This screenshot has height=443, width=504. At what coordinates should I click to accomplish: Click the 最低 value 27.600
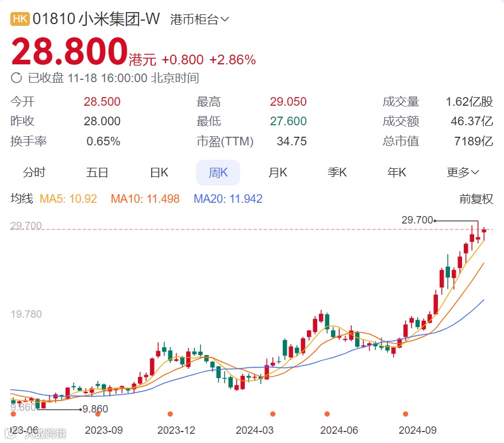click(x=288, y=121)
